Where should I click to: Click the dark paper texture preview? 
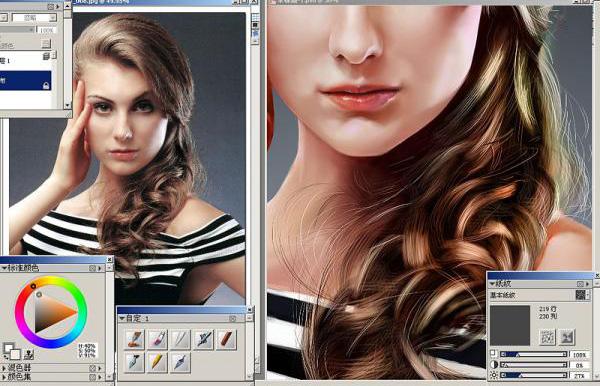(x=510, y=325)
